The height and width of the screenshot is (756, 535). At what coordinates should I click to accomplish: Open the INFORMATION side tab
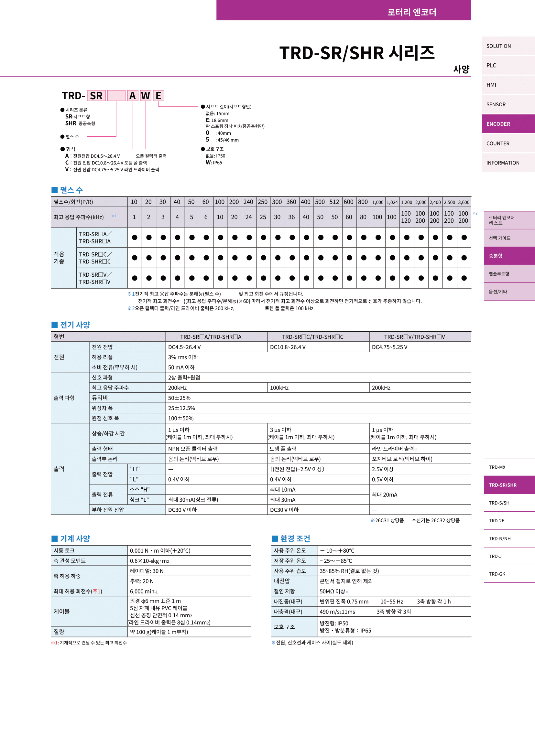point(508,163)
